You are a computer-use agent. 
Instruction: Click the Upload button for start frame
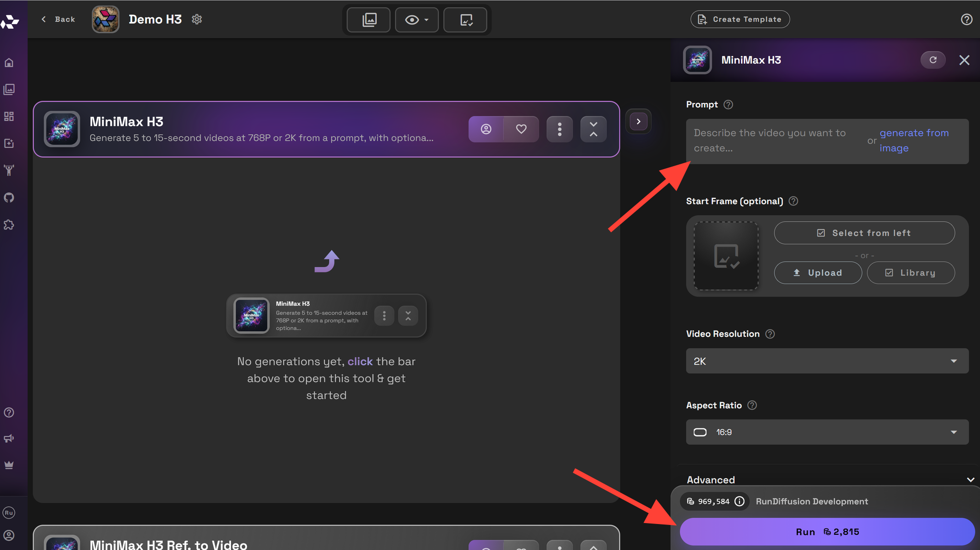coord(818,273)
